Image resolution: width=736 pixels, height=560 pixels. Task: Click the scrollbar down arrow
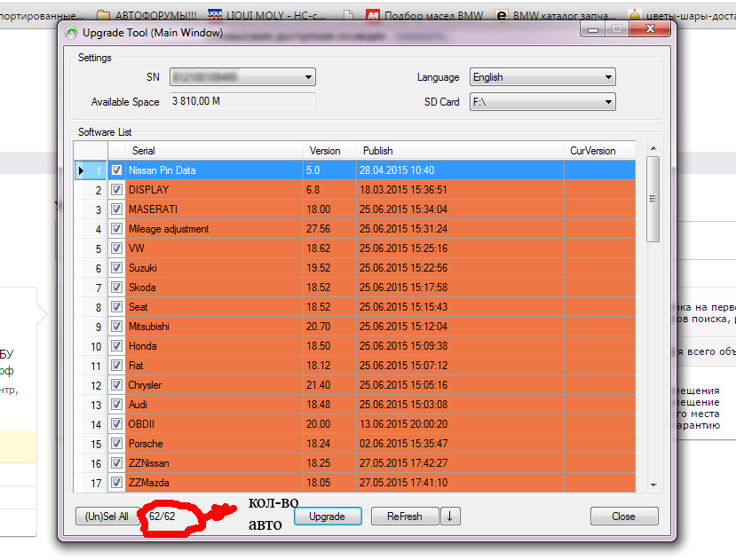point(653,485)
